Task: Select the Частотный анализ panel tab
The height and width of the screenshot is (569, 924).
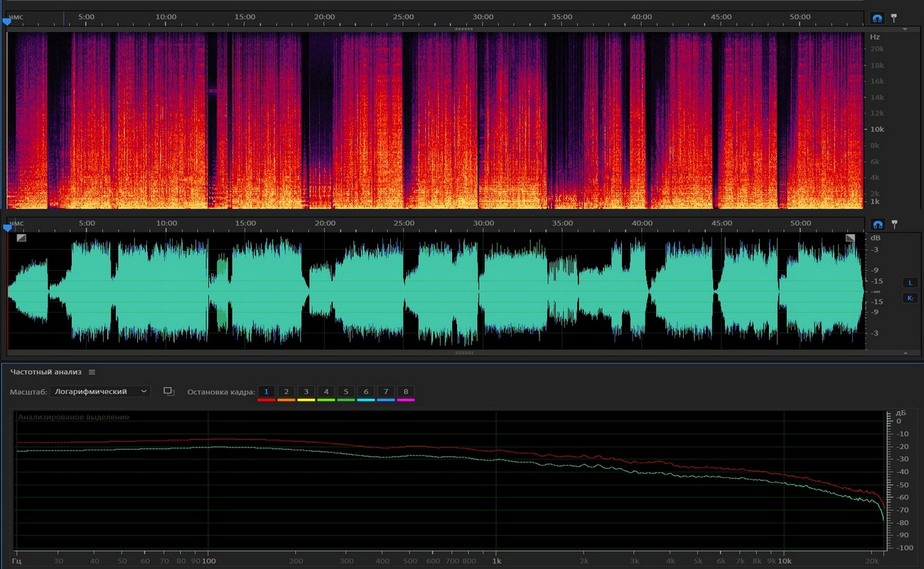Action: 45,372
